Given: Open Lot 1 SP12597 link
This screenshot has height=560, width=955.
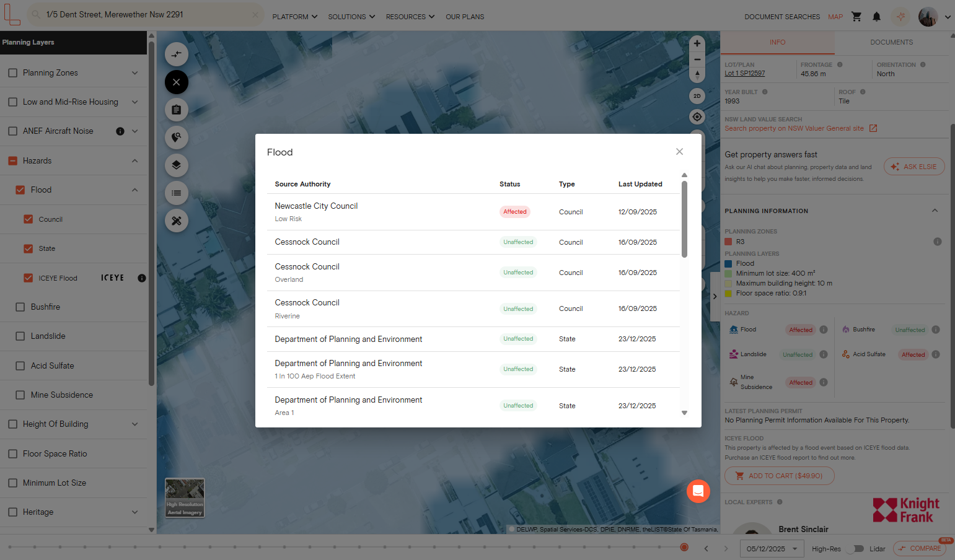Looking at the screenshot, I should [x=745, y=74].
